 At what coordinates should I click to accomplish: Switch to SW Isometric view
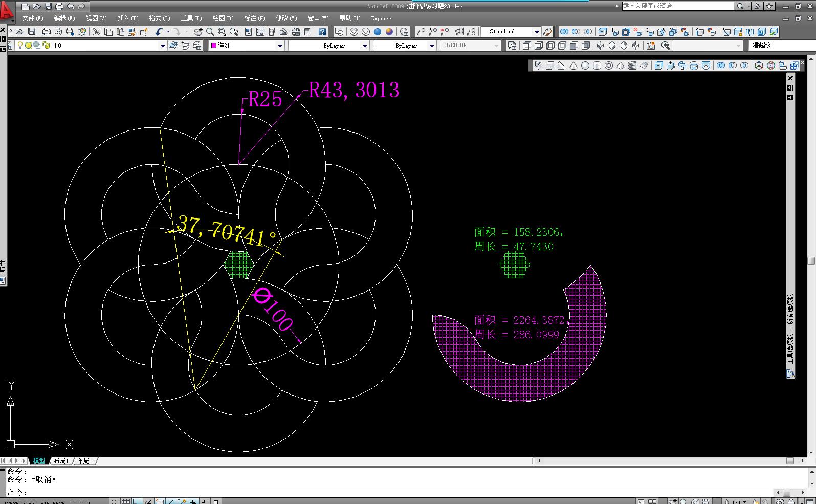click(x=601, y=46)
